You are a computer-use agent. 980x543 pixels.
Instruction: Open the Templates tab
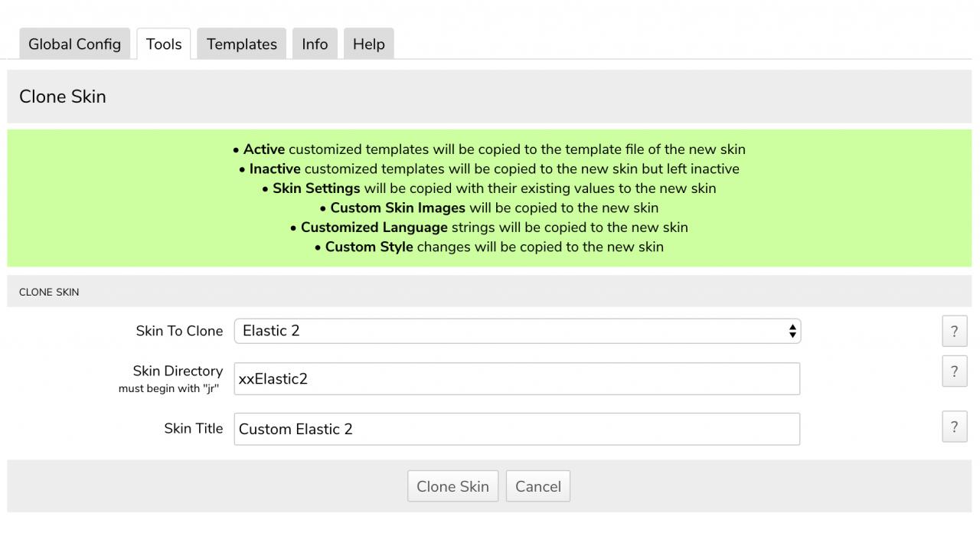[241, 44]
